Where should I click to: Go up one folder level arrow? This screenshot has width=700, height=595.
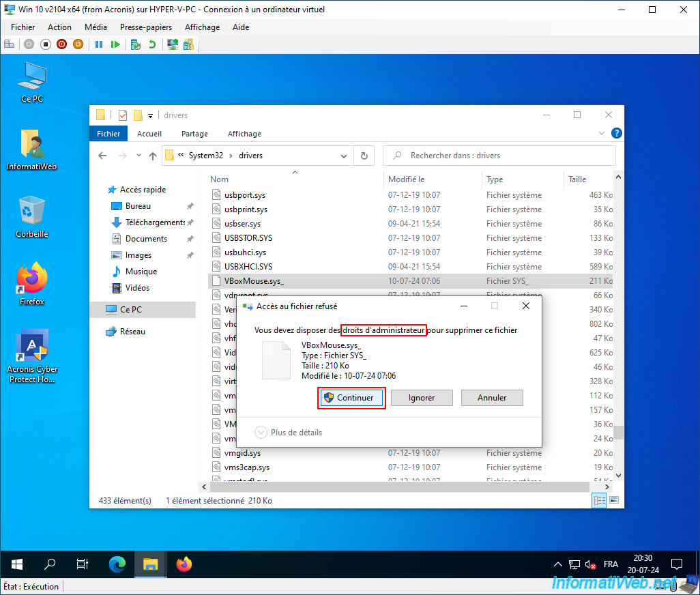(153, 156)
